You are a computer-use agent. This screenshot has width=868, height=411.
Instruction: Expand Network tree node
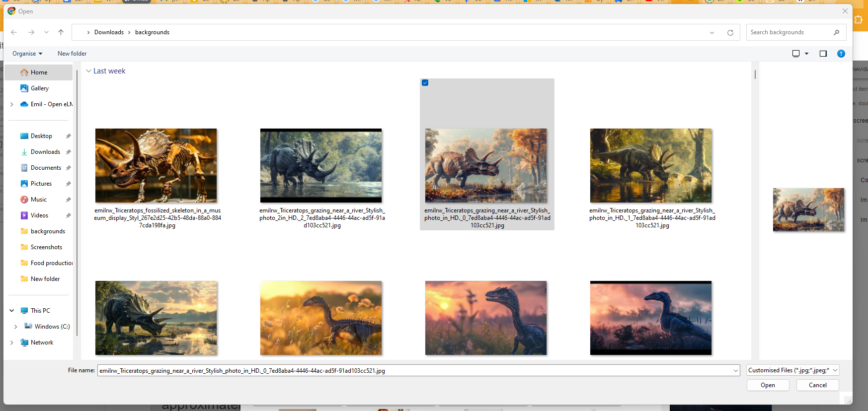tap(11, 342)
